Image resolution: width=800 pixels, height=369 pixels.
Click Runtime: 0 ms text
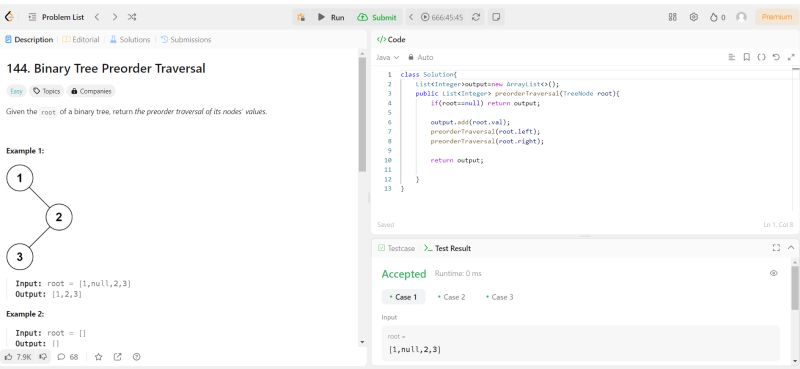click(x=458, y=274)
